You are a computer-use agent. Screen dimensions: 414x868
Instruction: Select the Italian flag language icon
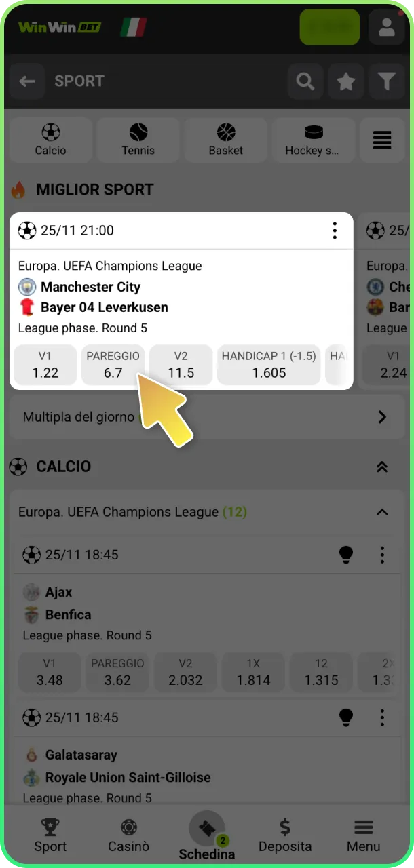coord(134,27)
